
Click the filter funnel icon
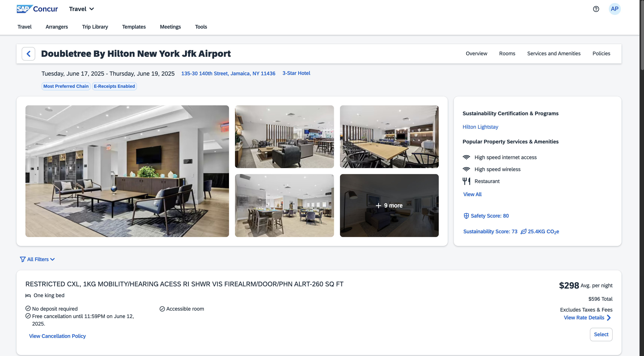coord(23,259)
